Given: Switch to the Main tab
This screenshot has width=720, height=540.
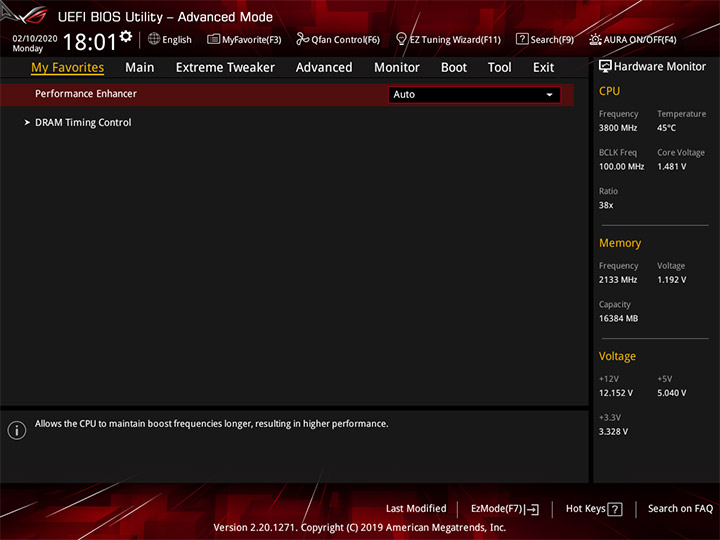Looking at the screenshot, I should (140, 68).
